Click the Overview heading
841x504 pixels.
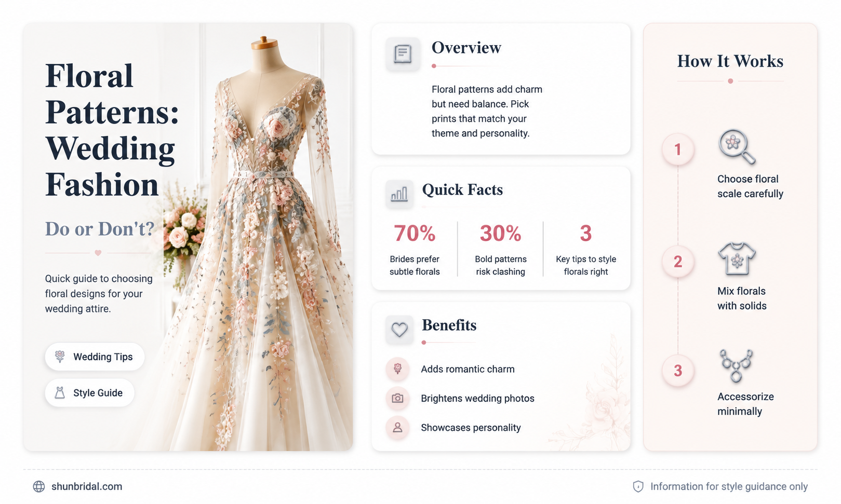point(466,48)
